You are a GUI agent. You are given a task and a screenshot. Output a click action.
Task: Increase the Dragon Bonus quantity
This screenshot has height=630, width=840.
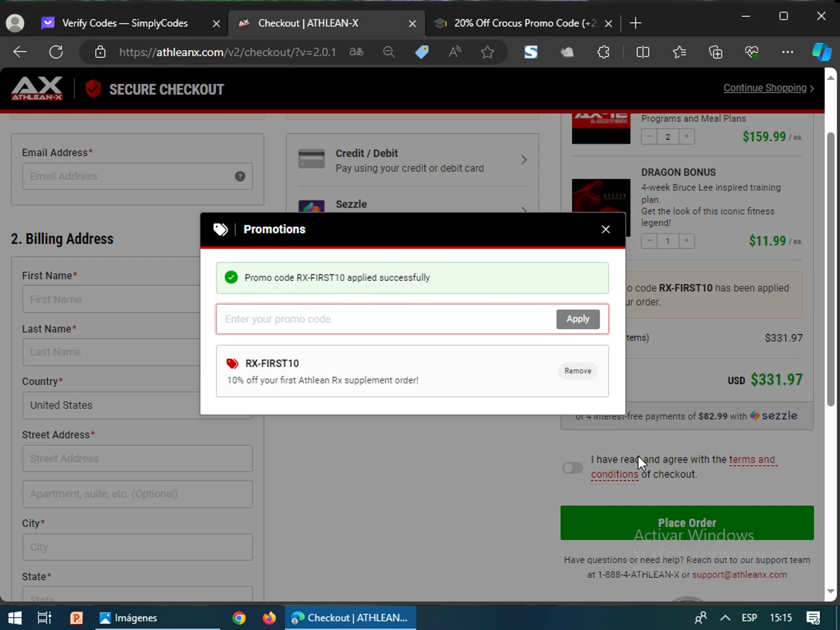[x=686, y=241]
